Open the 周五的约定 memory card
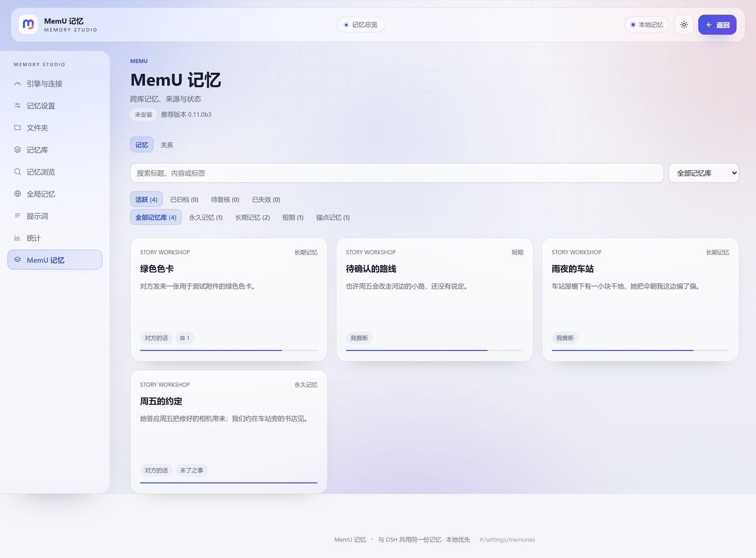The height and width of the screenshot is (558, 756). coord(229,432)
